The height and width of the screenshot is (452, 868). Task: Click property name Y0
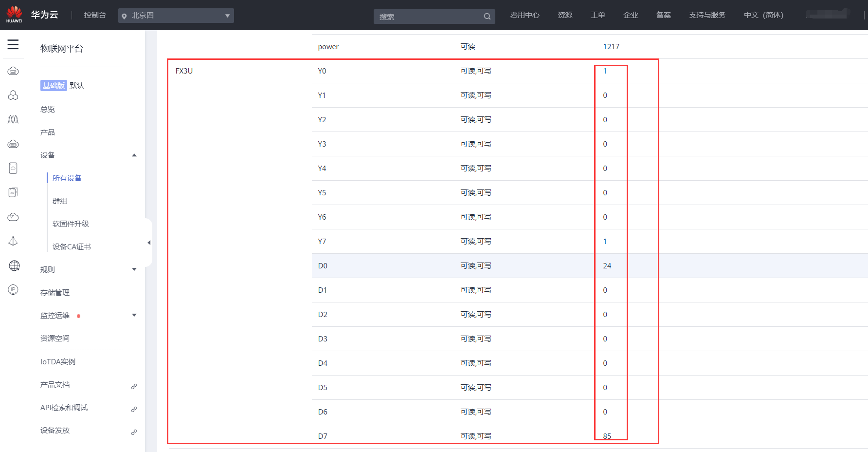(322, 71)
